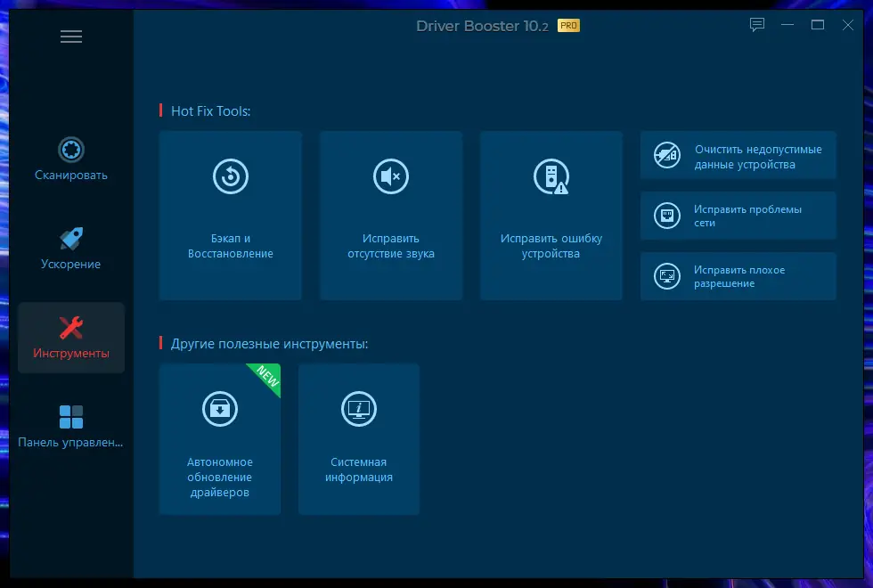Switch to the Ускорение tab
This screenshot has width=873, height=588.
pyautogui.click(x=71, y=249)
